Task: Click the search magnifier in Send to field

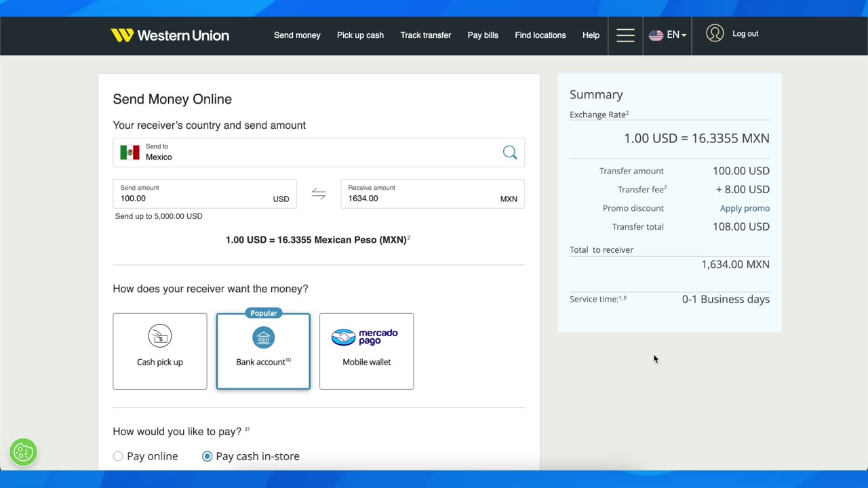Action: (x=510, y=152)
